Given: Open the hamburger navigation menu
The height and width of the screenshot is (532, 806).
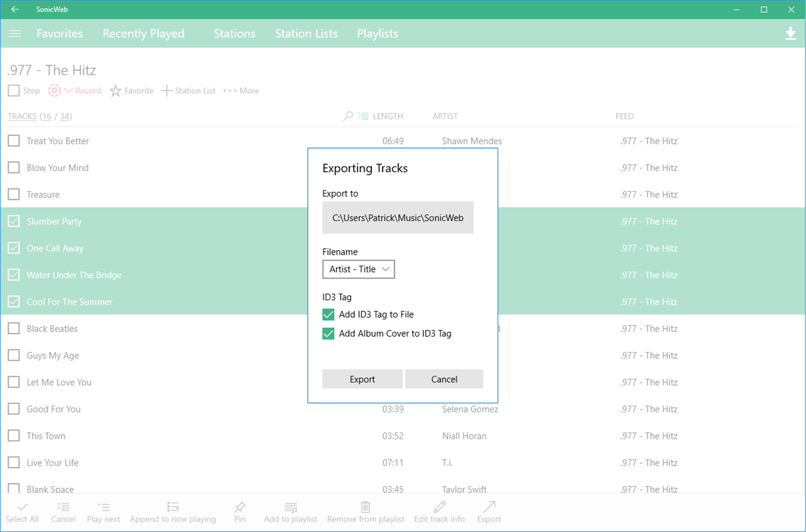Looking at the screenshot, I should (15, 34).
